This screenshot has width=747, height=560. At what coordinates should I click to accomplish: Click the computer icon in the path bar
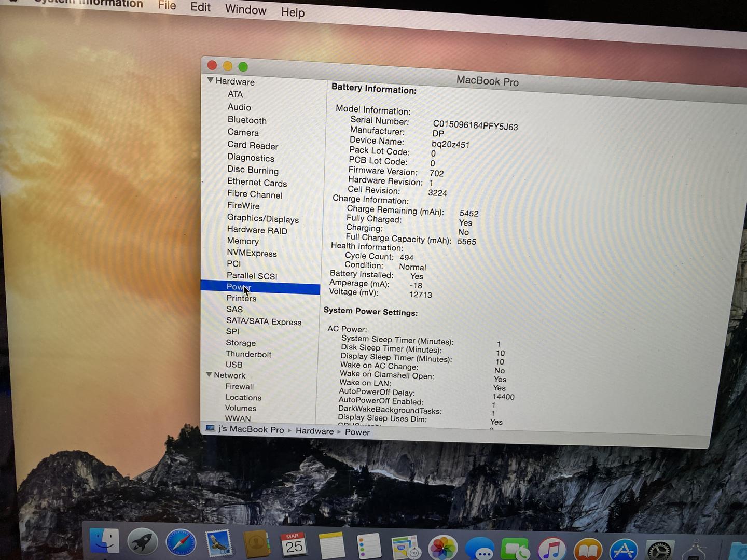tap(210, 428)
